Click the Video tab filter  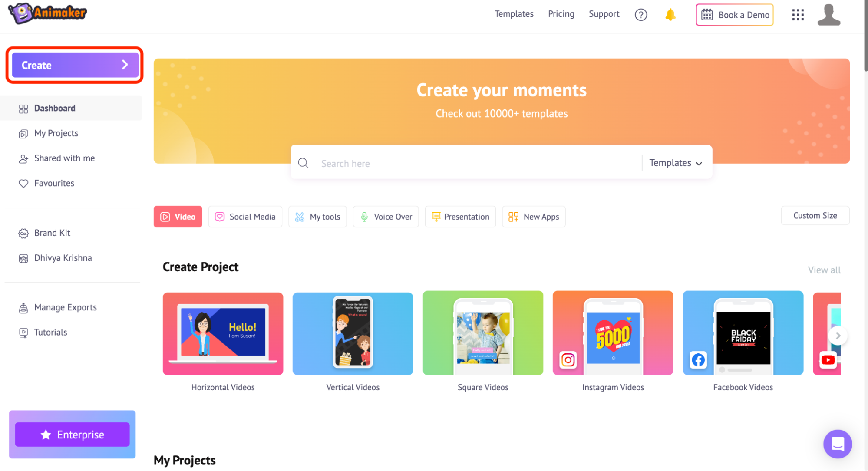coord(177,216)
